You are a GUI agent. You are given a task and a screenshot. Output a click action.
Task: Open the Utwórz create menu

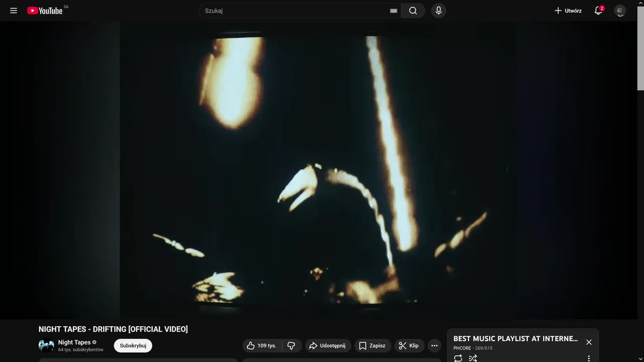[568, 11]
